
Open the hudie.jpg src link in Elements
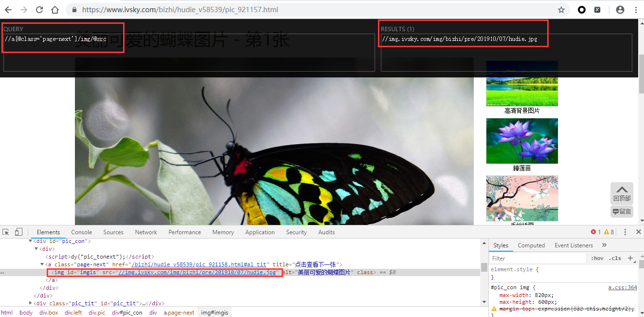point(197,272)
